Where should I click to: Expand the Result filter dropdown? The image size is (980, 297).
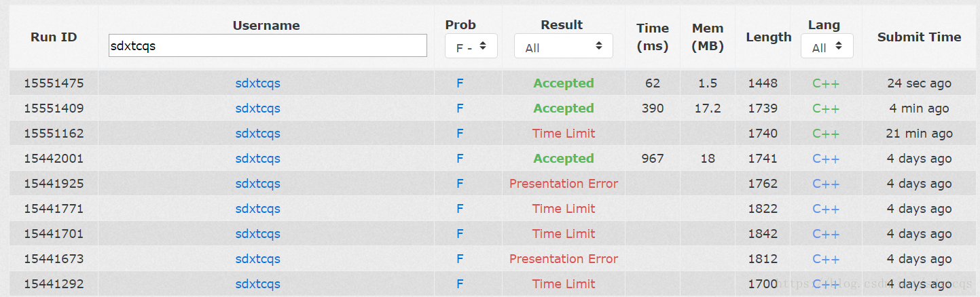click(564, 47)
